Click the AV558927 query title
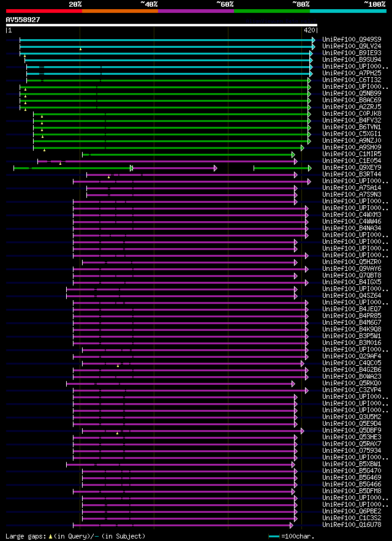Image resolution: width=392 pixels, height=541 pixels. coord(23,20)
